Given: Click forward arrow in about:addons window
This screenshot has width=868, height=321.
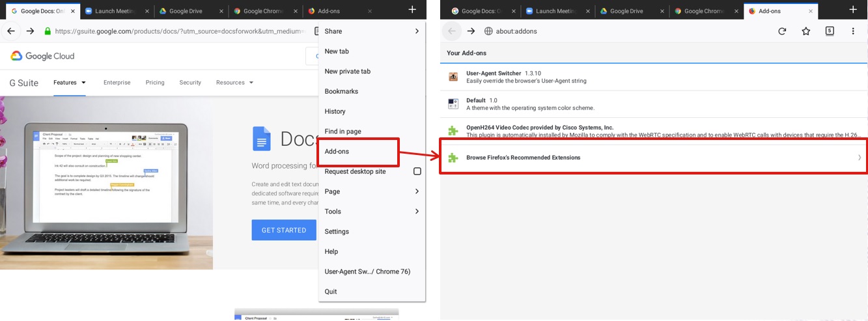Looking at the screenshot, I should [x=471, y=31].
